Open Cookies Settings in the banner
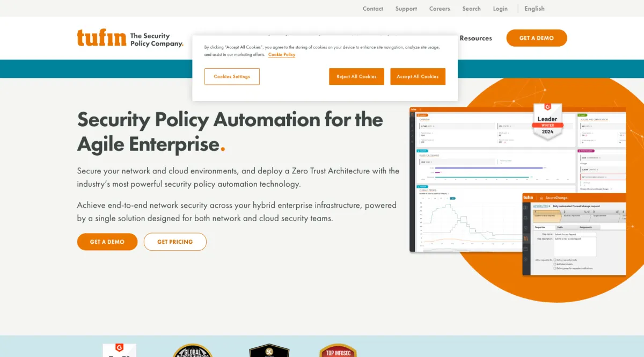Screen dimensions: 644x357 232,76
